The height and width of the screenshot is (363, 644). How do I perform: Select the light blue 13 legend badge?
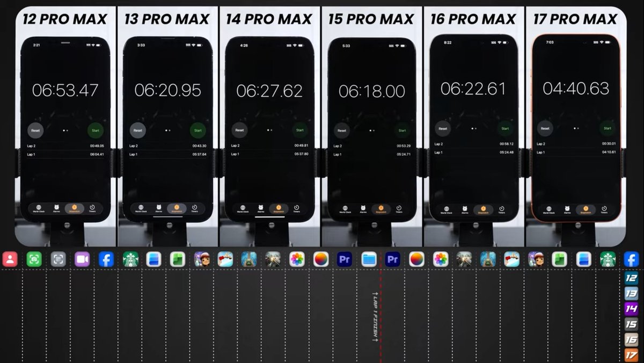(631, 294)
